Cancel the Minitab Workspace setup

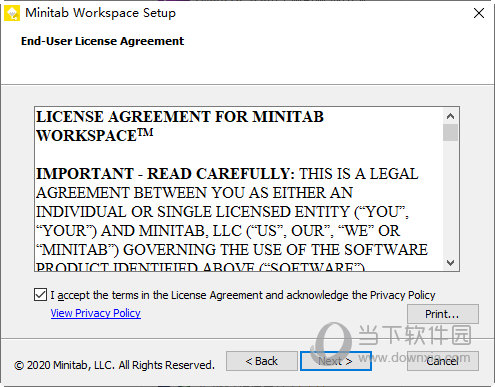pyautogui.click(x=443, y=361)
